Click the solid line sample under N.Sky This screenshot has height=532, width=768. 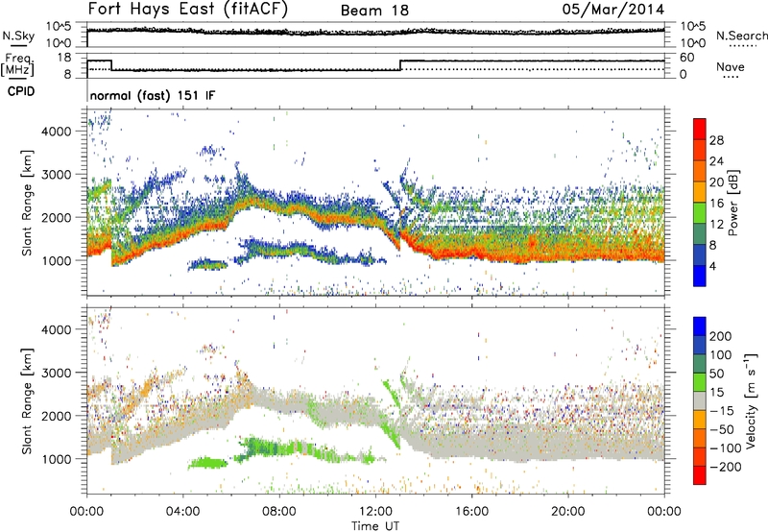pyautogui.click(x=18, y=45)
